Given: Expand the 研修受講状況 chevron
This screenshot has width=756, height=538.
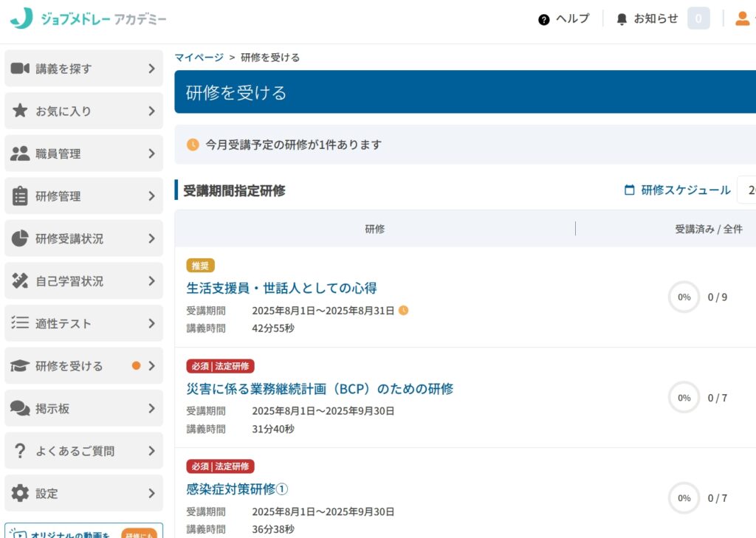Looking at the screenshot, I should [x=152, y=238].
